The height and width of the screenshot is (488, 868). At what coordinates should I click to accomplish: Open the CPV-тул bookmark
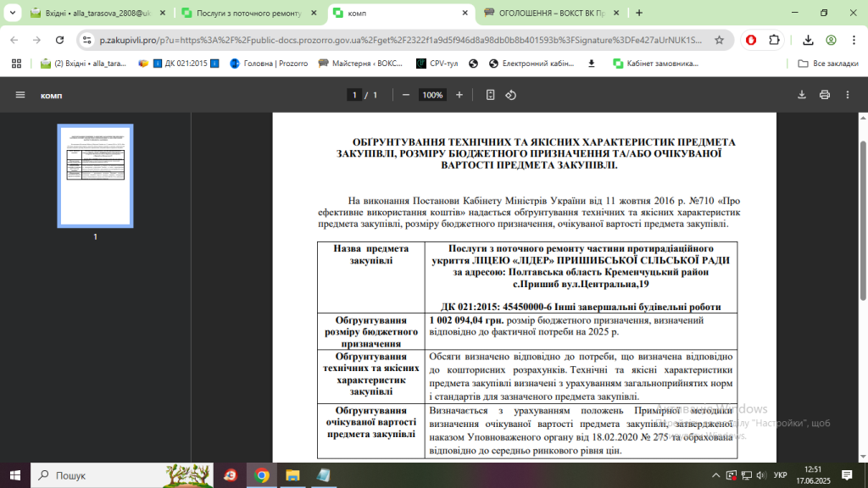click(x=437, y=64)
